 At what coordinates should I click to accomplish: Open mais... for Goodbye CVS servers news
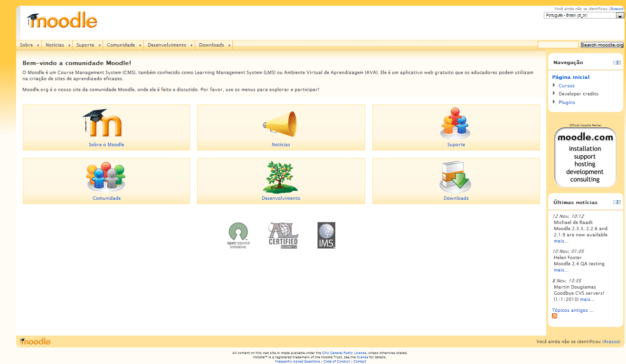587,299
